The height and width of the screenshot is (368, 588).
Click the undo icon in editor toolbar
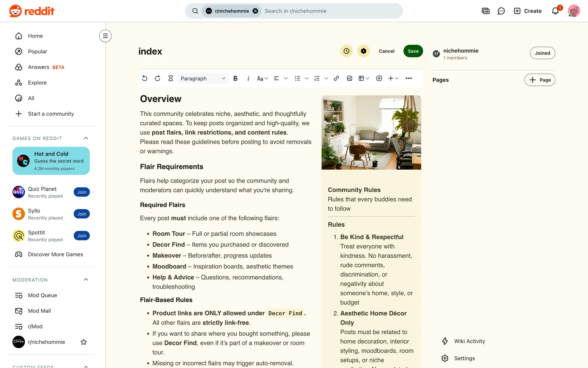145,78
